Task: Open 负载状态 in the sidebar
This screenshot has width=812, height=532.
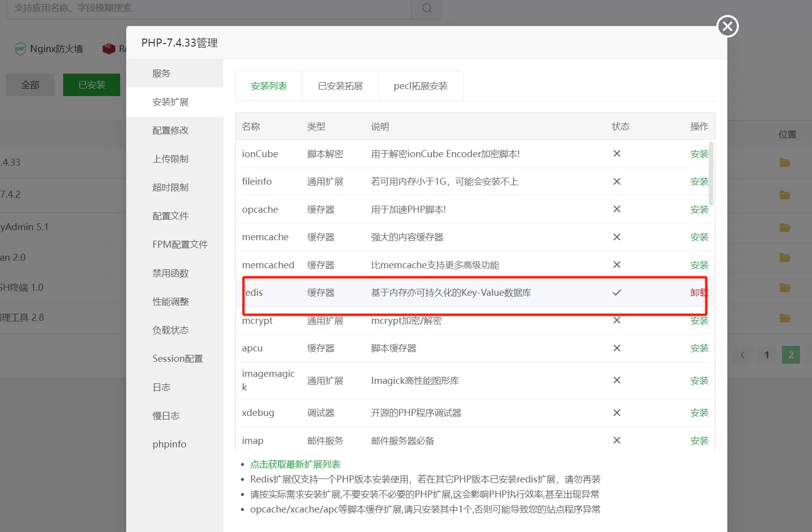Action: 175,330
